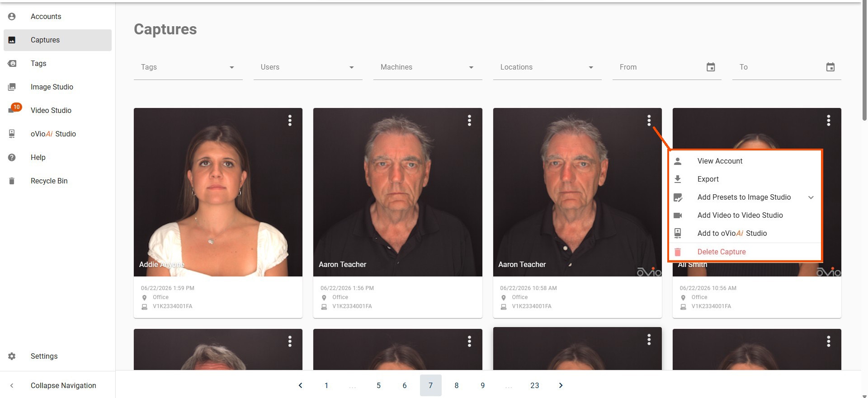Expand the Users filter dropdown
The height and width of the screenshot is (398, 868).
(x=308, y=67)
